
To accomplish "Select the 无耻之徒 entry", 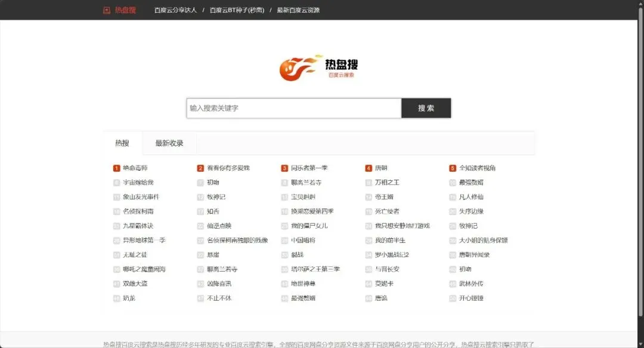I will (x=135, y=255).
